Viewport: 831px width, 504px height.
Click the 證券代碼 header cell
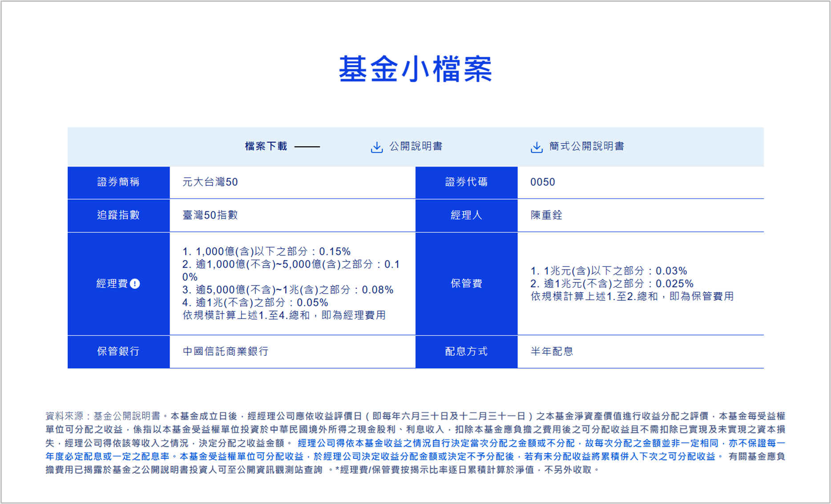pos(466,182)
